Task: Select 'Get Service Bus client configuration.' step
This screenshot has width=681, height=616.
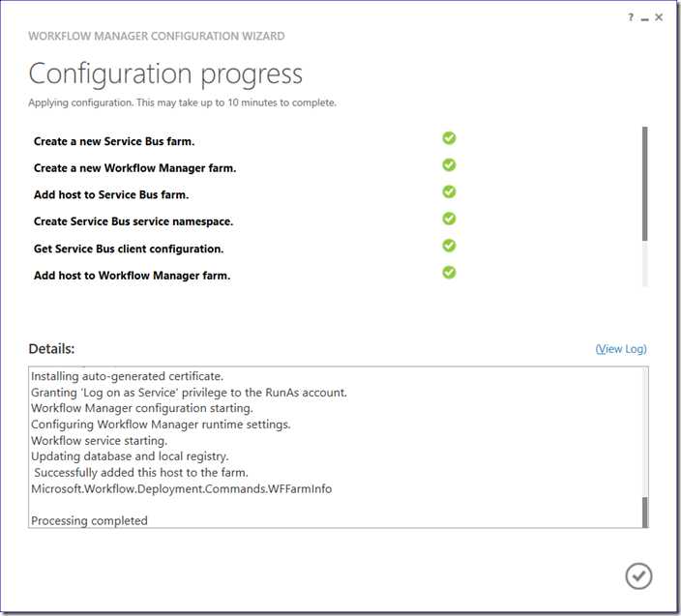Action: tap(129, 249)
